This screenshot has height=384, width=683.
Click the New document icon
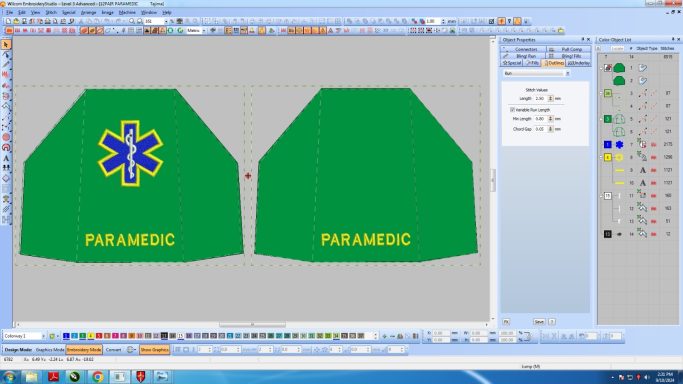(x=8, y=21)
